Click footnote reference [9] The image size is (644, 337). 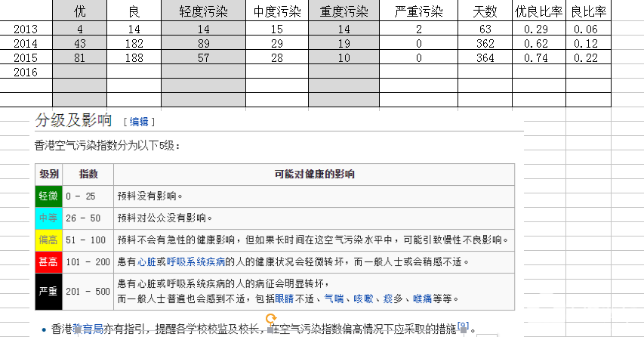pyautogui.click(x=464, y=326)
